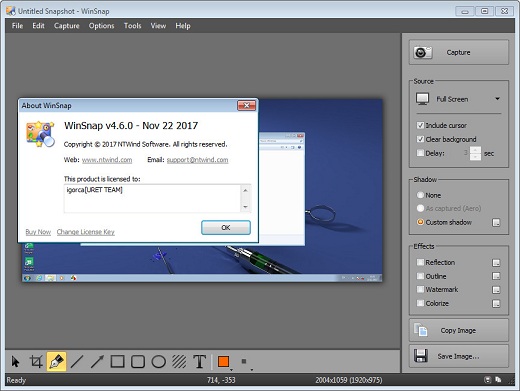Viewport: 520px width, 391px height.
Task: Select the arrow pointer selection tool
Action: (15, 362)
